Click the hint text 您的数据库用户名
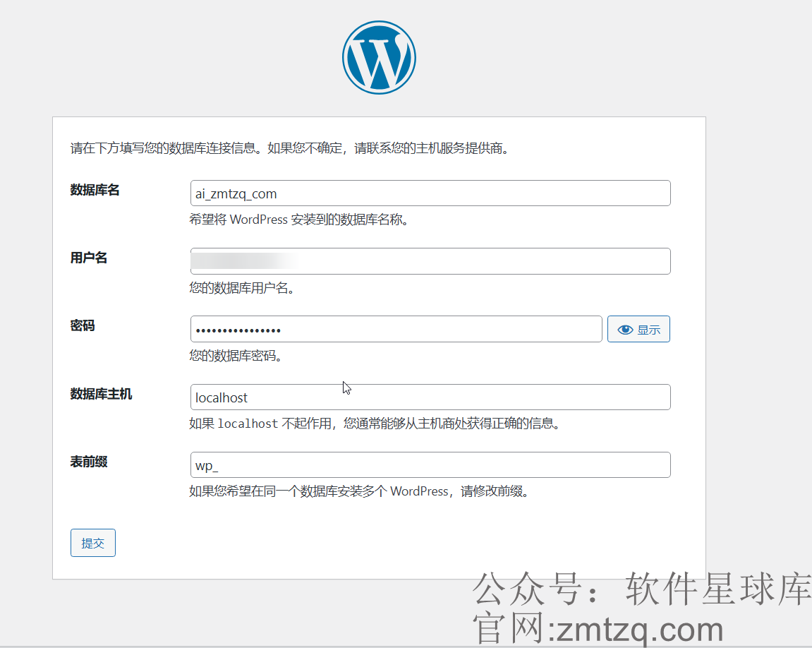Image resolution: width=812 pixels, height=648 pixels. [242, 288]
